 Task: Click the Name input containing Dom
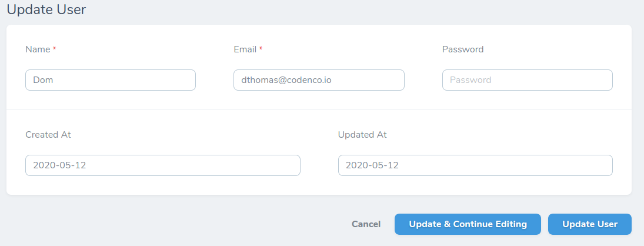[x=110, y=80]
